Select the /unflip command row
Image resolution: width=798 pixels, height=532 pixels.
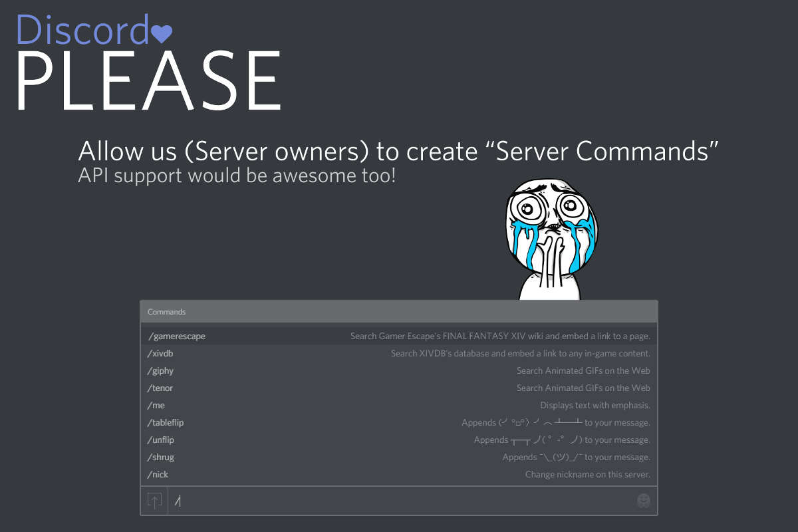point(399,440)
